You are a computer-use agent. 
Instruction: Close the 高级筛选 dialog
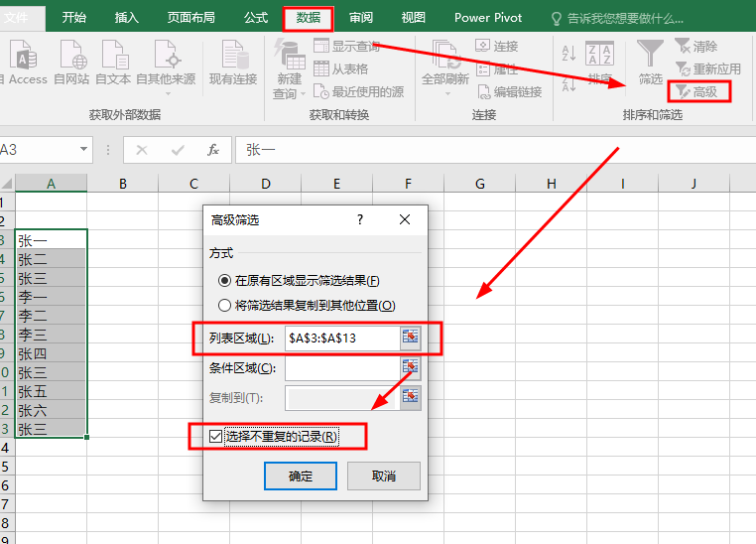pos(405,220)
